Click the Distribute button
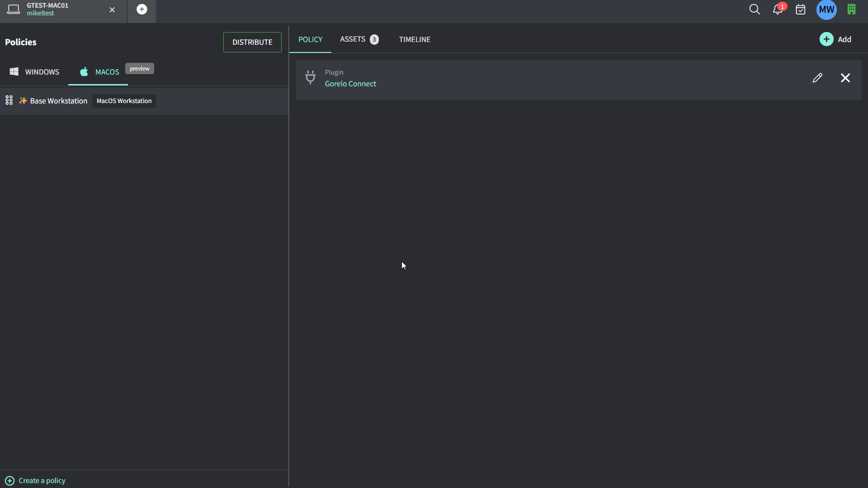 click(x=252, y=42)
